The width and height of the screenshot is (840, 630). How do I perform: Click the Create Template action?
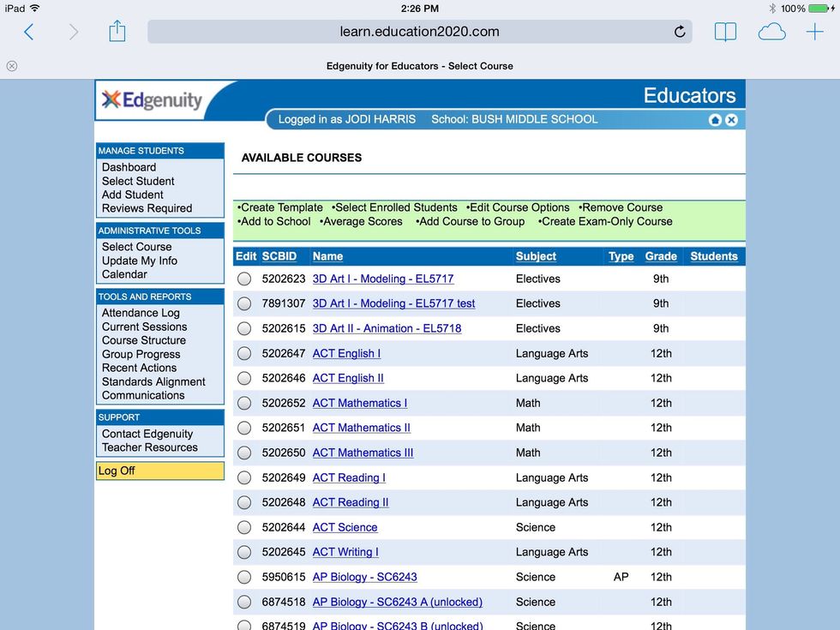coord(281,207)
